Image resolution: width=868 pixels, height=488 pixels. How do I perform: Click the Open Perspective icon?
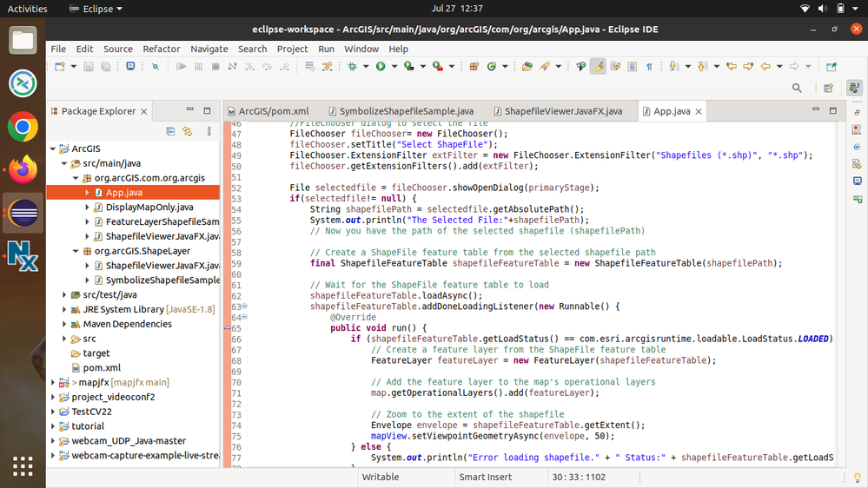tap(828, 88)
